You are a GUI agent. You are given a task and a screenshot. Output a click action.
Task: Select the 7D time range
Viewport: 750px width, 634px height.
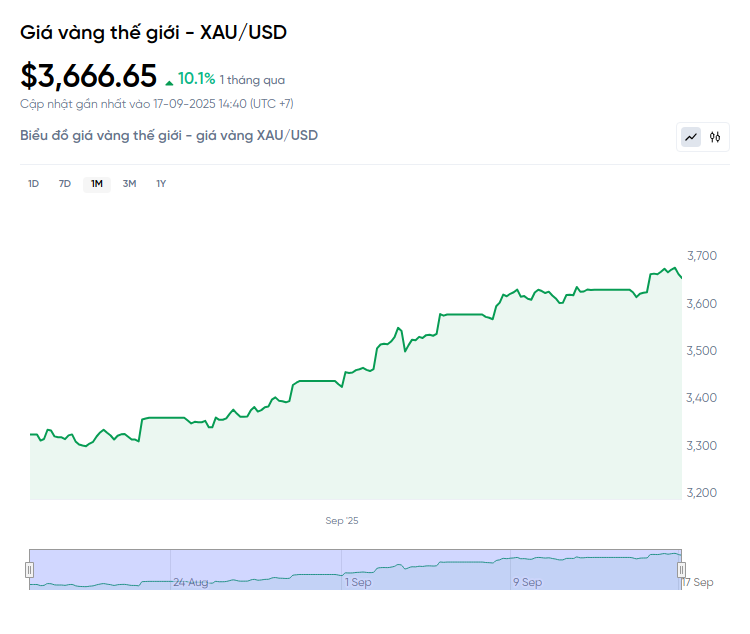coord(65,184)
